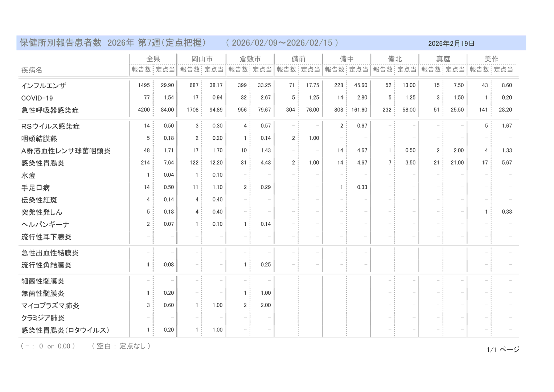Click the COVID-19 row label
554x392 pixels.
pyautogui.click(x=37, y=98)
